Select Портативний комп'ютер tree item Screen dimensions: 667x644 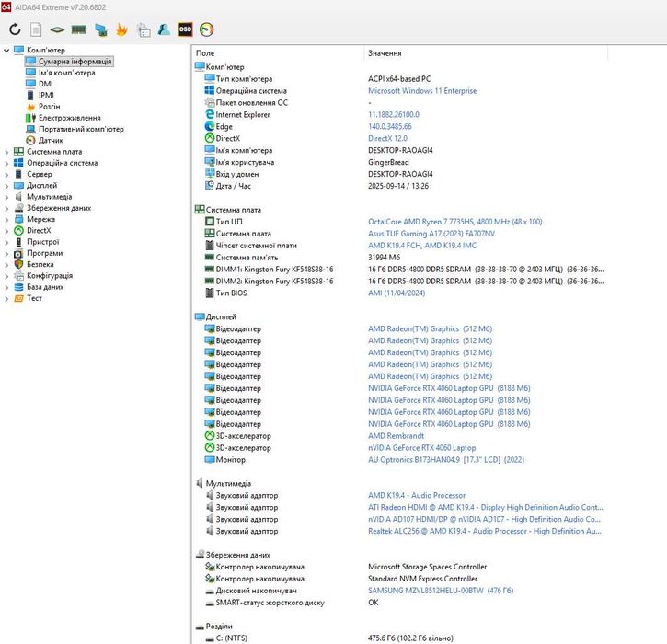[x=81, y=129]
